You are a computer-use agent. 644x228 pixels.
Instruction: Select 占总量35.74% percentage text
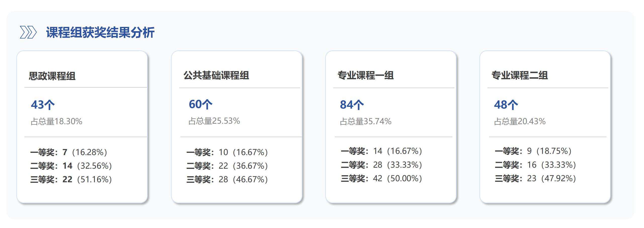pos(366,121)
